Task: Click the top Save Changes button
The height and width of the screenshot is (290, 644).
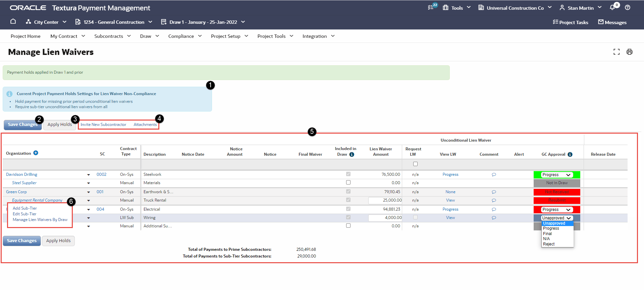Action: pos(22,125)
